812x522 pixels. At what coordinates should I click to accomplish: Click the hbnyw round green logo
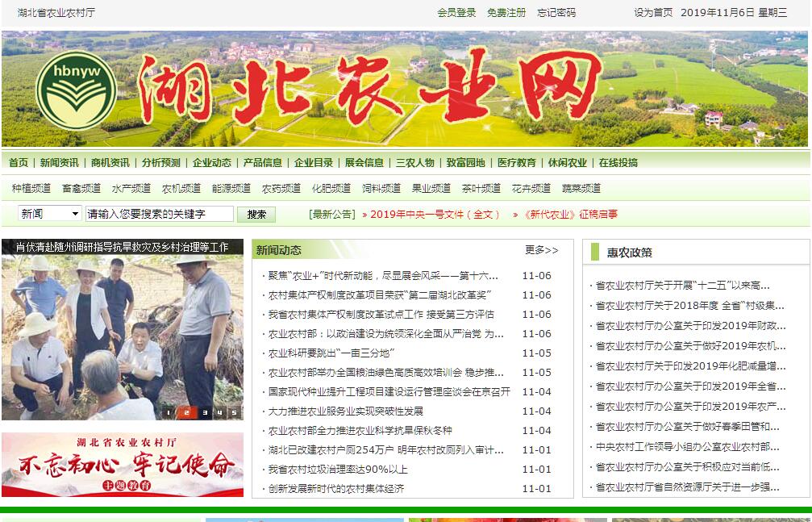point(77,89)
